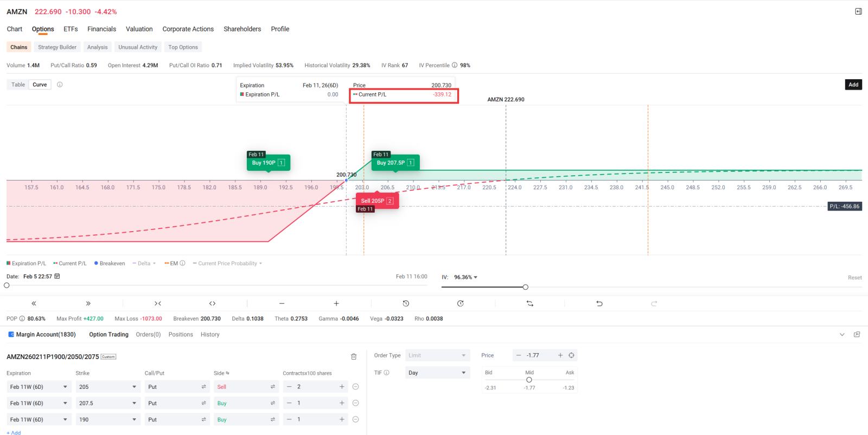Collapse trading panel with chevron
Image resolution: width=868 pixels, height=435 pixels.
click(842, 335)
